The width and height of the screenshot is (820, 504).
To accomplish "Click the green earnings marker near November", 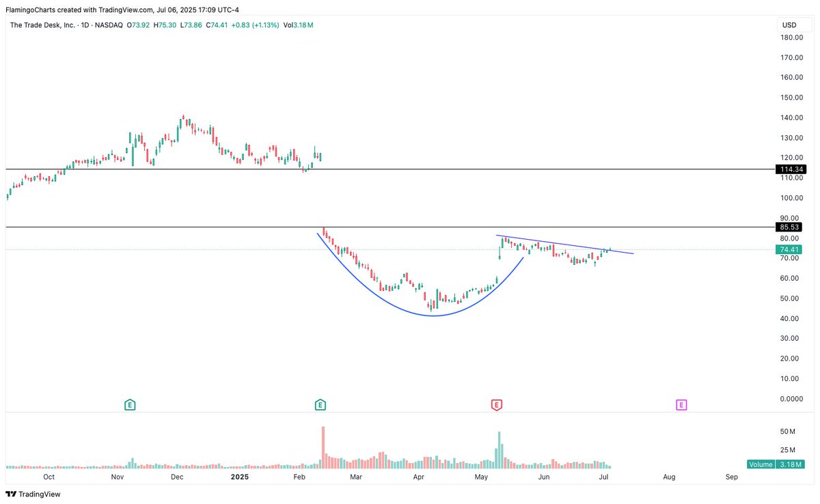I will [130, 405].
